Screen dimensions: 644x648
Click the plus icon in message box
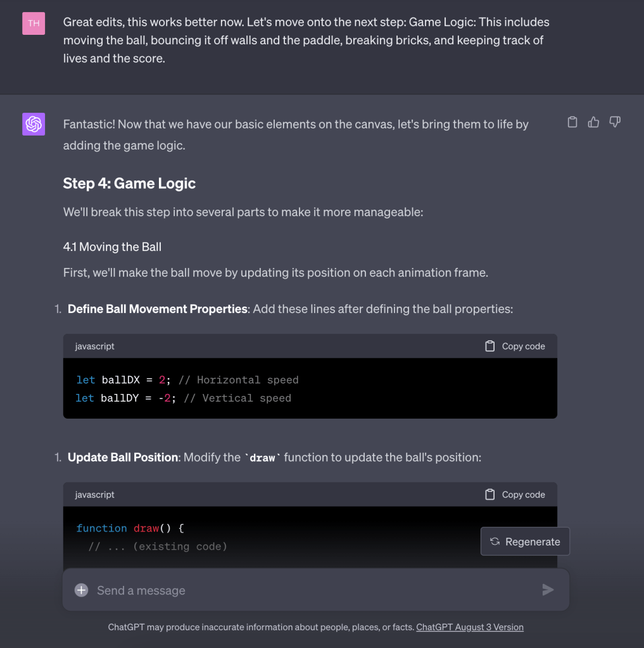[81, 590]
